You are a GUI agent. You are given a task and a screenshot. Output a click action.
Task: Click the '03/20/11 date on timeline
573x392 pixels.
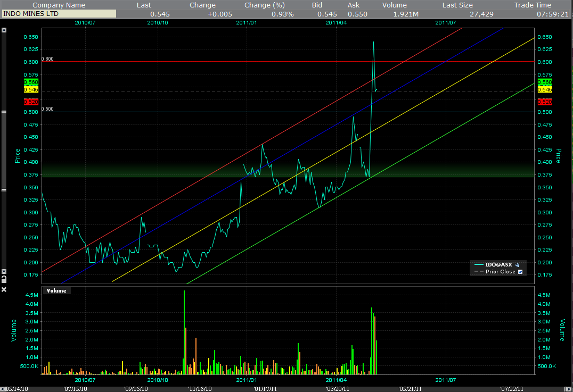point(337,388)
